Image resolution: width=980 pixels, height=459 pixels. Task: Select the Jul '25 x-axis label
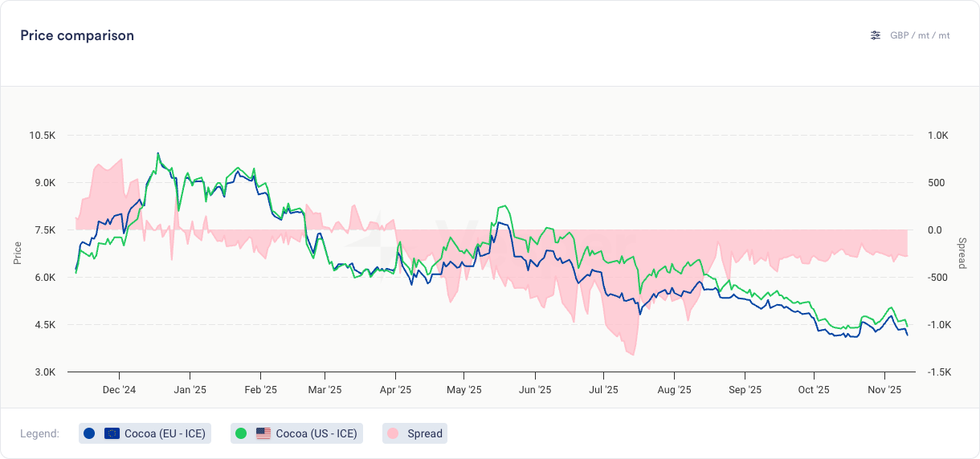pyautogui.click(x=603, y=390)
